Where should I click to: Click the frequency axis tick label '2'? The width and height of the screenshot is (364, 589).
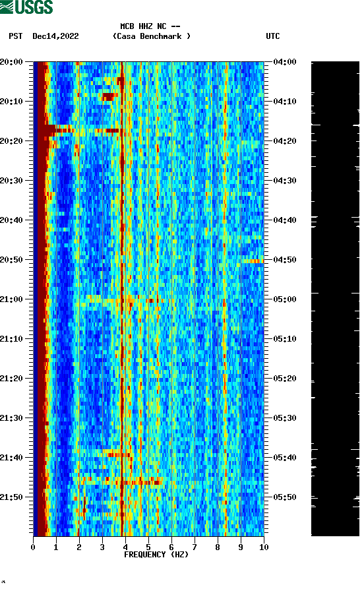tap(79, 547)
